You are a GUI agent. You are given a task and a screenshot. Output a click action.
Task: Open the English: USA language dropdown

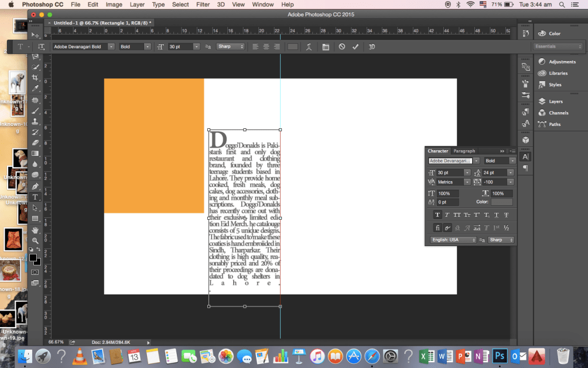click(453, 240)
